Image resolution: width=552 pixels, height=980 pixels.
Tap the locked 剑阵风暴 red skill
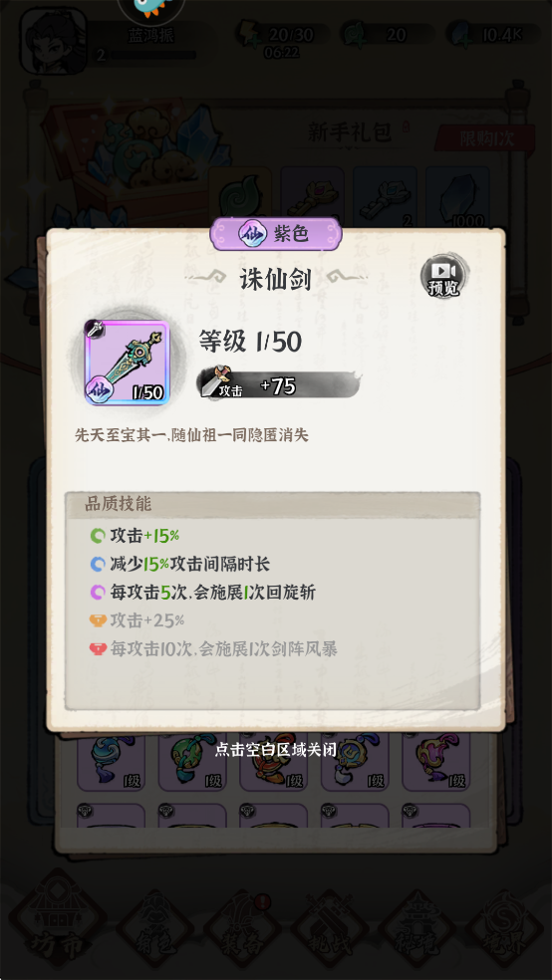click(213, 649)
